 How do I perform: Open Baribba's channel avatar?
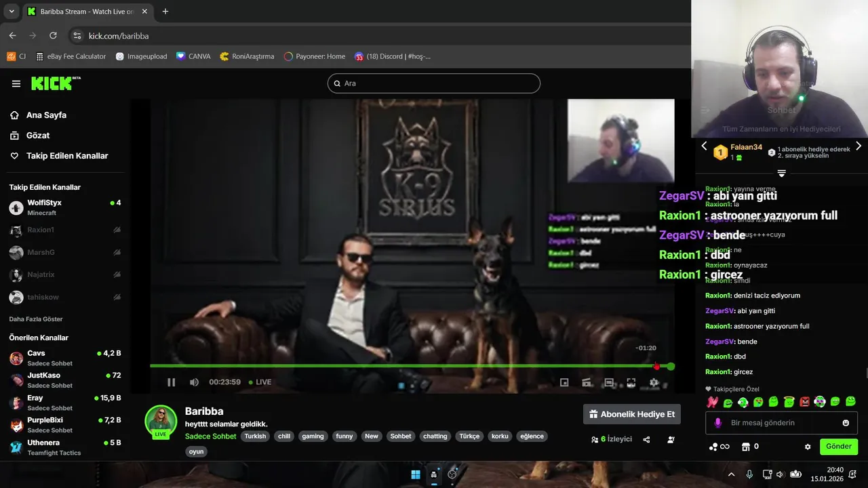(x=161, y=422)
